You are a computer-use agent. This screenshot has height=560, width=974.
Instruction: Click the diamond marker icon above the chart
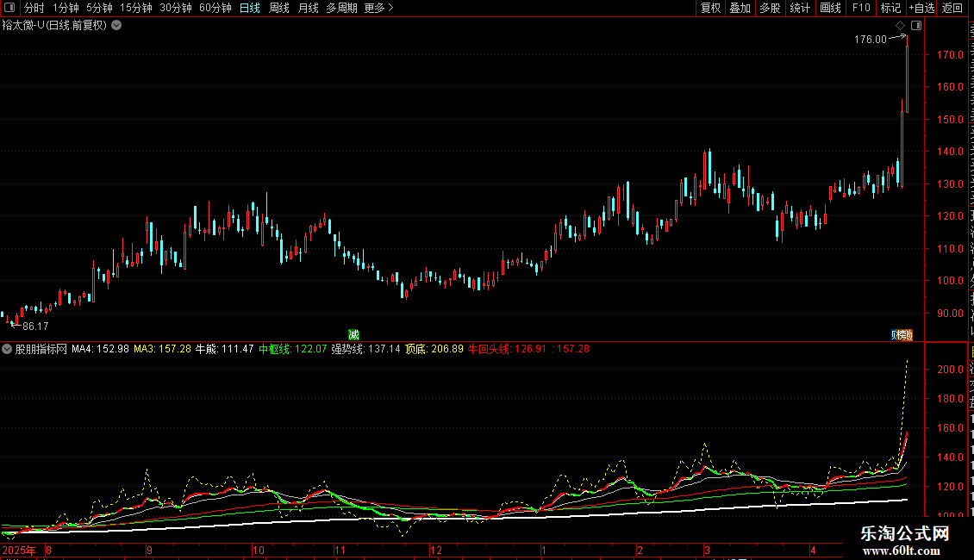900,26
